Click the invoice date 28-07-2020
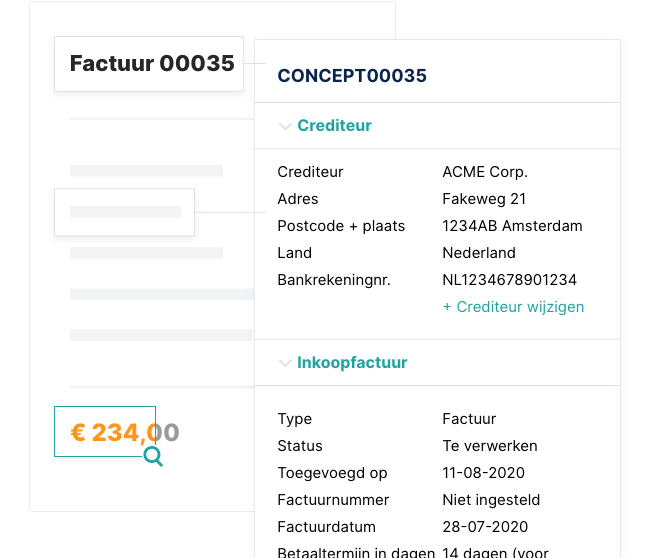The width and height of the screenshot is (650, 558). pyautogui.click(x=484, y=527)
